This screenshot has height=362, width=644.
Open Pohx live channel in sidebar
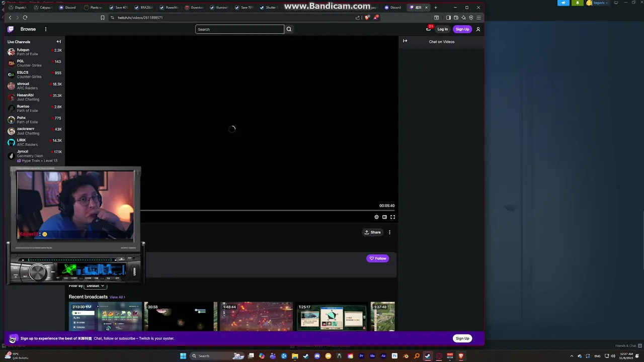(x=35, y=120)
